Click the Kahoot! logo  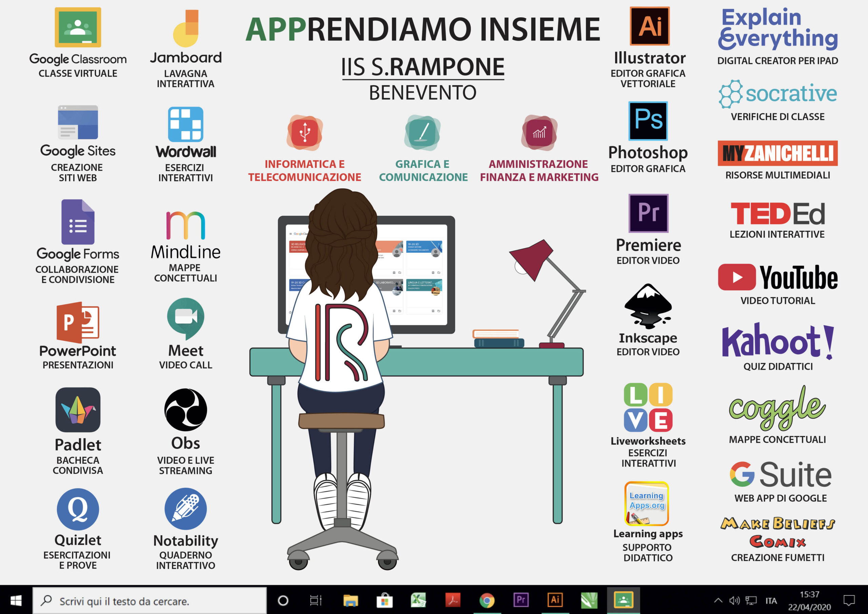click(778, 341)
